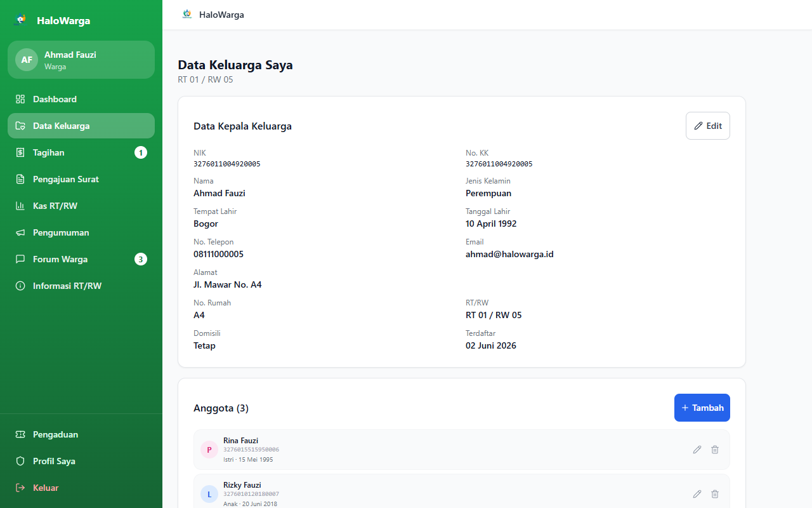The image size is (812, 508).
Task: Select Forum Warga in the sidebar
Action: (81, 259)
